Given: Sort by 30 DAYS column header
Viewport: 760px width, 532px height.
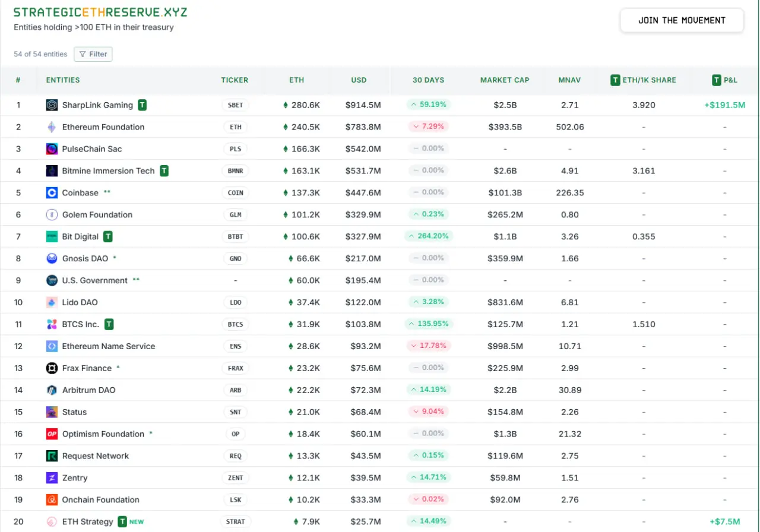Looking at the screenshot, I should pyautogui.click(x=428, y=80).
